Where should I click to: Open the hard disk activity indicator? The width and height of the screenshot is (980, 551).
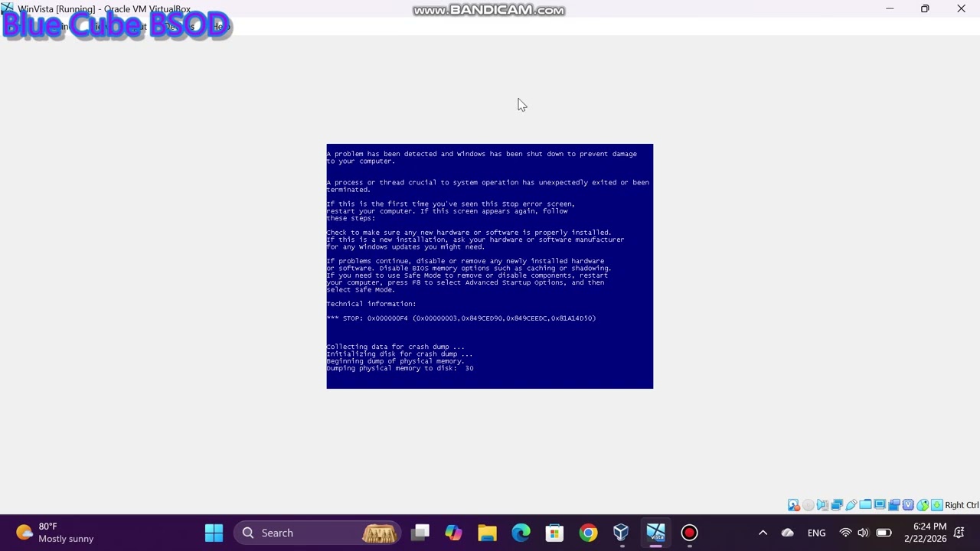(x=794, y=505)
